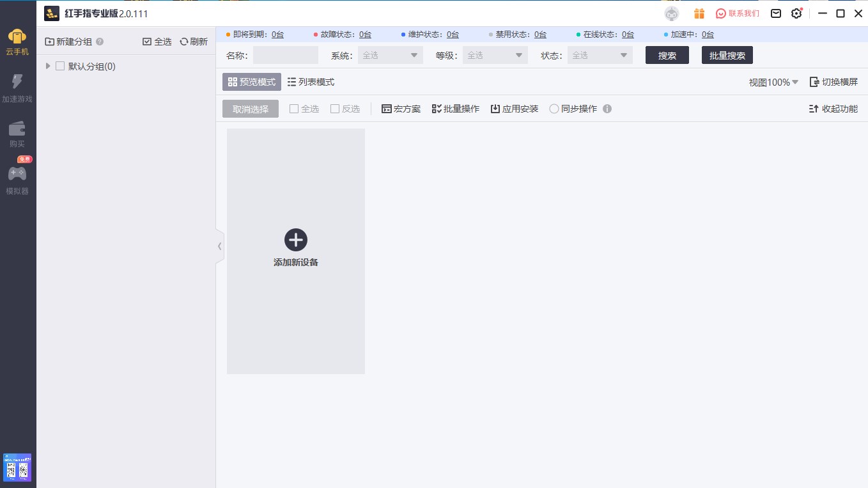Open the 批量操作 batch operations tool

tap(455, 108)
